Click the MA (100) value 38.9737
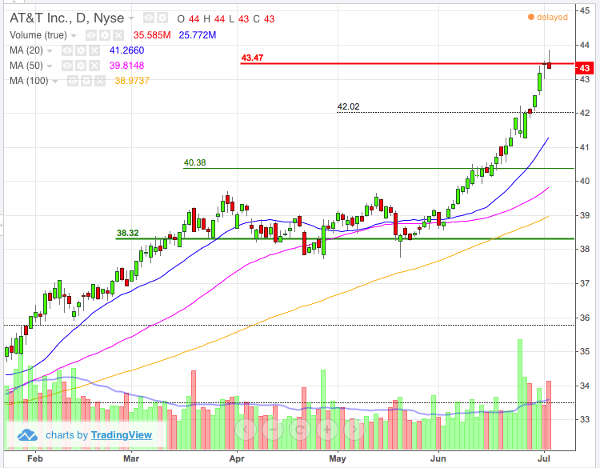Screen dimensions: 600x468 [x=132, y=81]
